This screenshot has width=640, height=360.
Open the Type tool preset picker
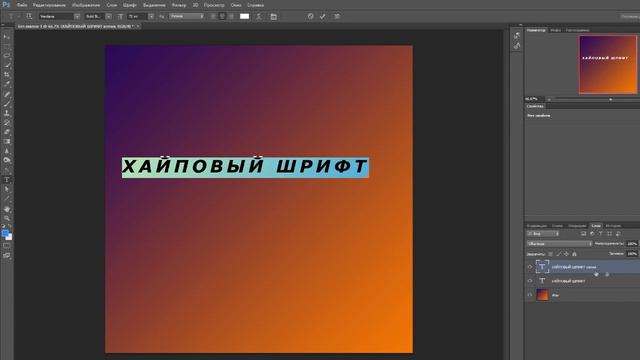click(x=13, y=16)
